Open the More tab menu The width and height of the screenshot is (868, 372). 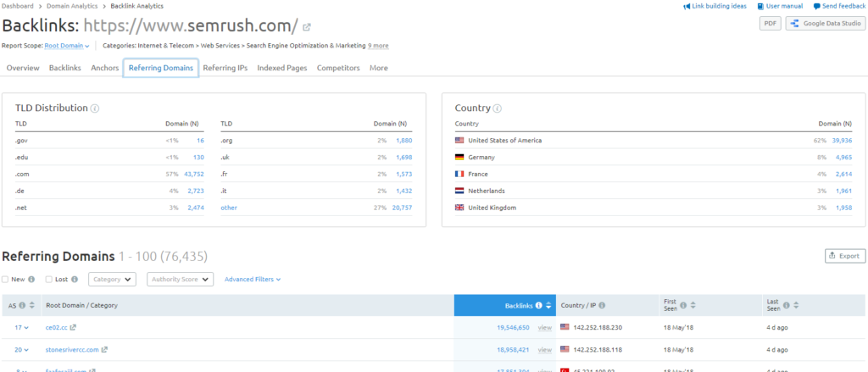point(379,68)
